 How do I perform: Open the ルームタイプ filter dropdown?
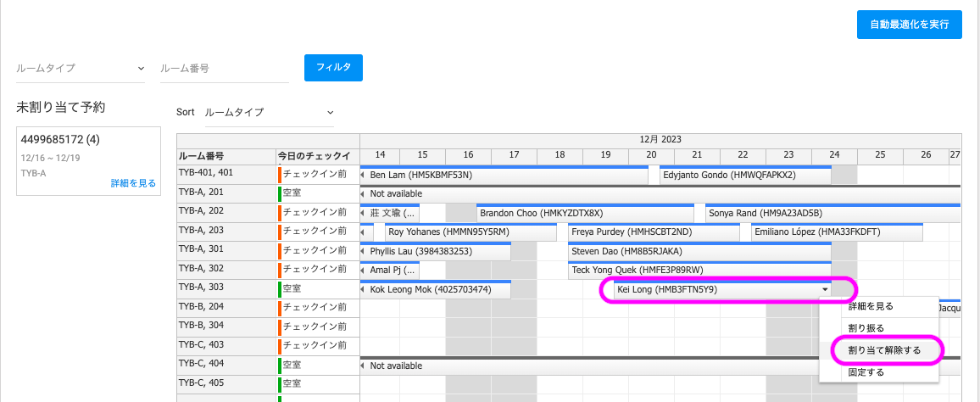click(80, 68)
